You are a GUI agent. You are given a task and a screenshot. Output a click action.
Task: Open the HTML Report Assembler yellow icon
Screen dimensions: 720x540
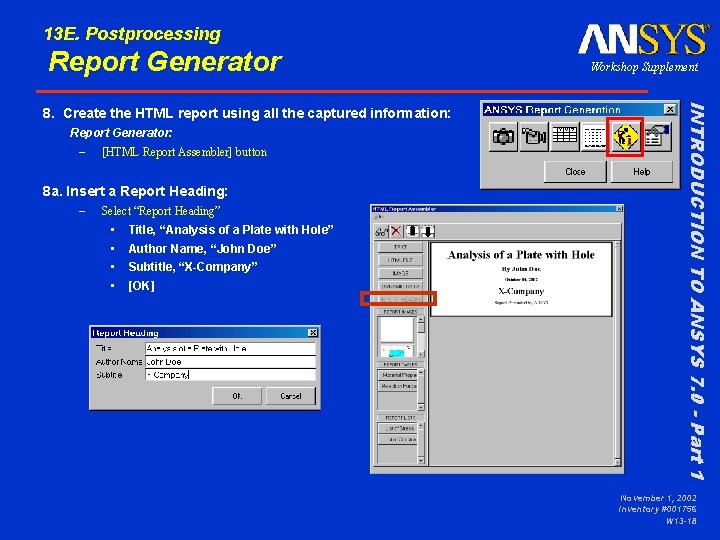625,136
